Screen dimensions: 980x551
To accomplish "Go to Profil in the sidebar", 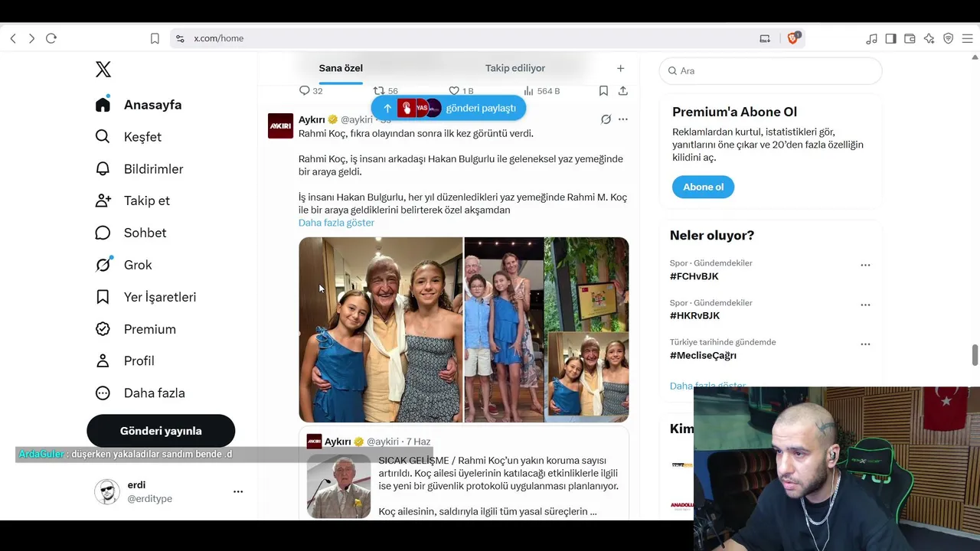I will coord(125,360).
